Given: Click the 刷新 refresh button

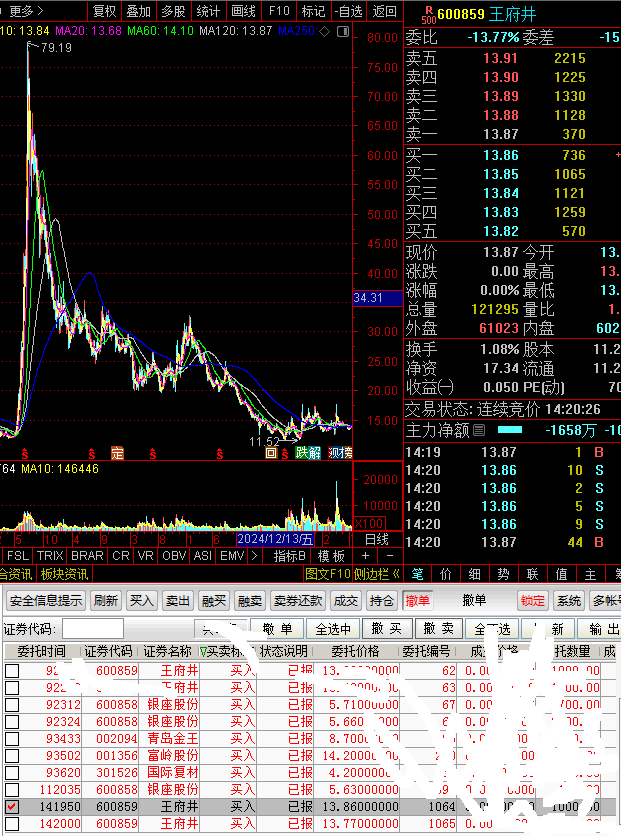Looking at the screenshot, I should [x=106, y=601].
